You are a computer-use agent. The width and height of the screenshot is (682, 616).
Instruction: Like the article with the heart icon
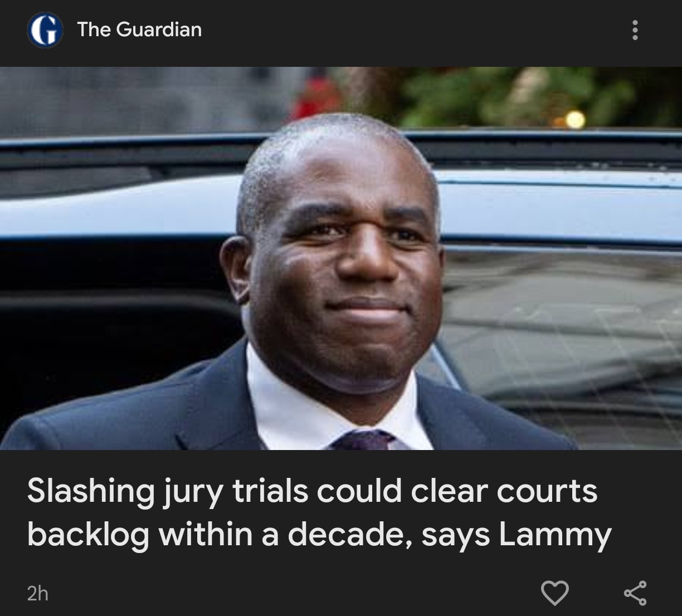click(556, 593)
